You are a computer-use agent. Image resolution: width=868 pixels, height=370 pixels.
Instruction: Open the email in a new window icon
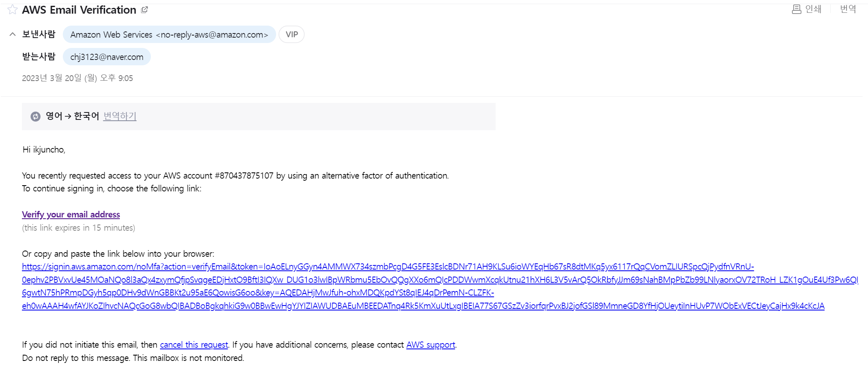[x=144, y=10]
